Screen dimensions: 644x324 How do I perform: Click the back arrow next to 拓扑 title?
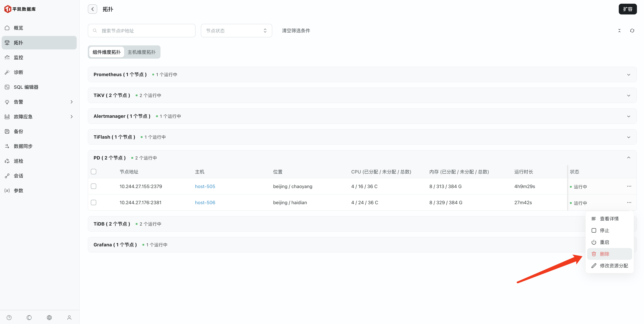(x=93, y=9)
